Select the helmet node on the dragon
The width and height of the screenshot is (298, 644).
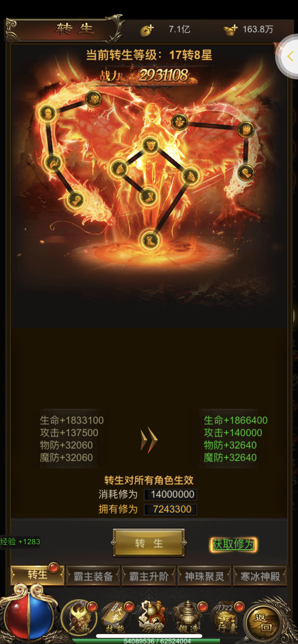click(x=48, y=113)
